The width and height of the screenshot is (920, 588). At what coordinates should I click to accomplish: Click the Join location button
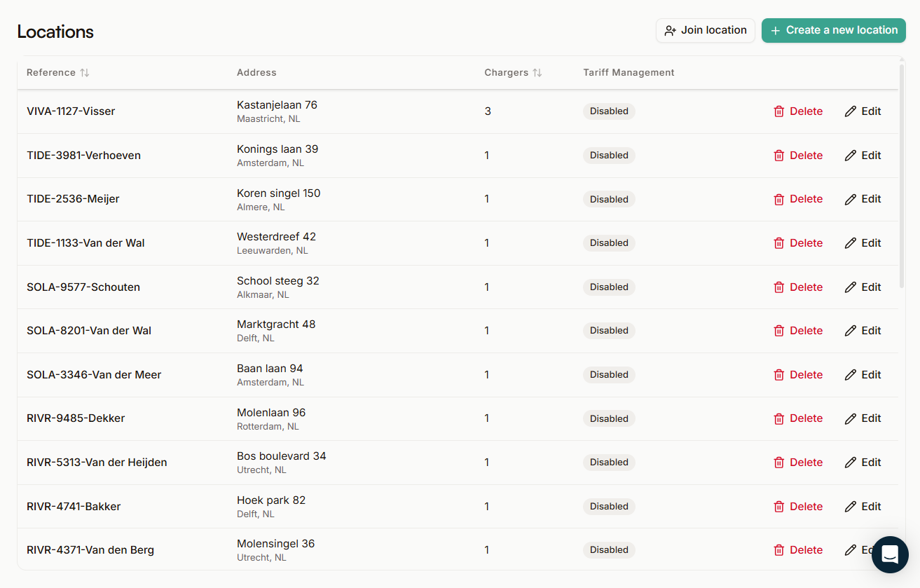706,30
